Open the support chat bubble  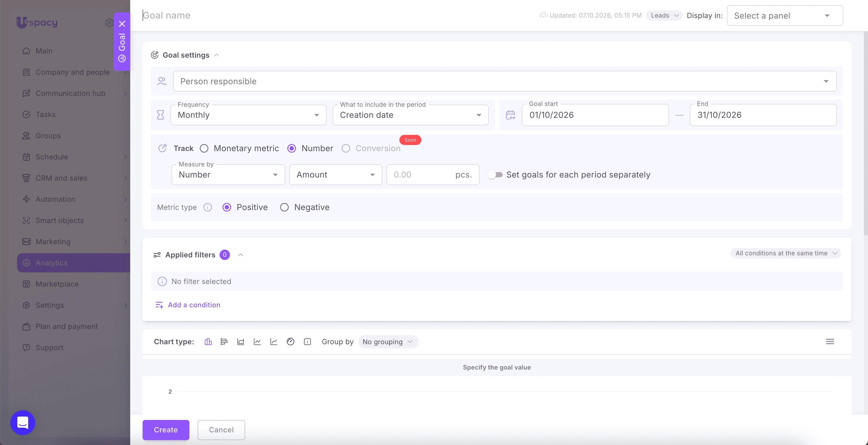pyautogui.click(x=22, y=423)
